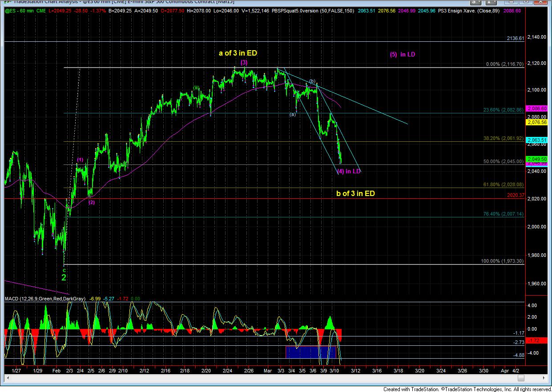Click the 2,000.00 price axis label
The height and width of the screenshot is (392, 552).
536,227
